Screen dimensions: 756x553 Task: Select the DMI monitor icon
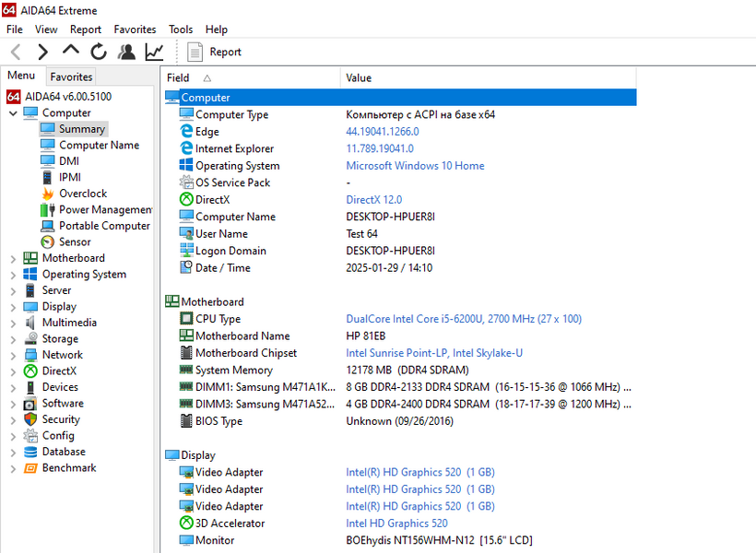47,160
